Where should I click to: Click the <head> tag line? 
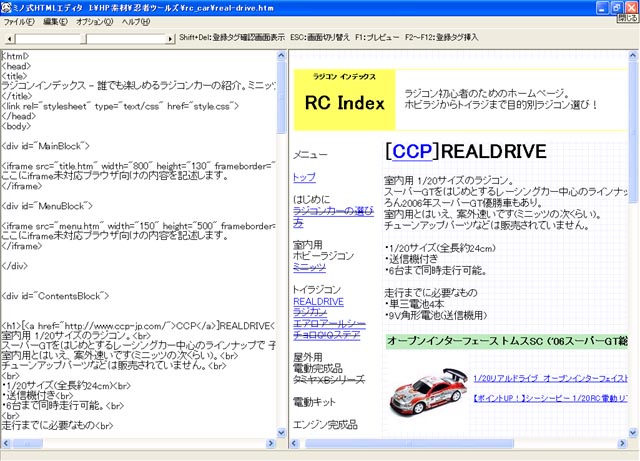pos(16,66)
